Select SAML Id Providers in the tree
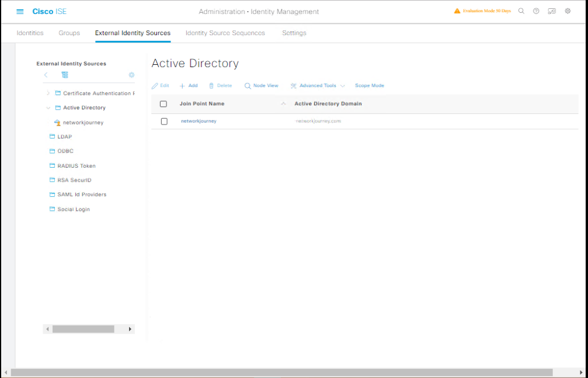The width and height of the screenshot is (588, 378). coord(82,195)
